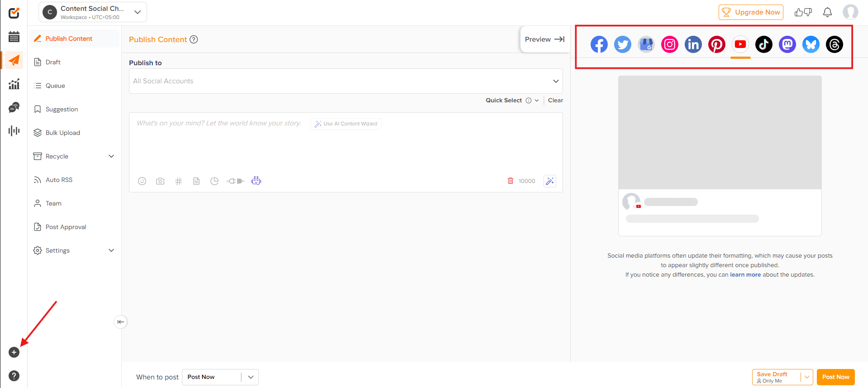Open the calendar icon in left rail
This screenshot has width=868, height=388.
click(14, 37)
